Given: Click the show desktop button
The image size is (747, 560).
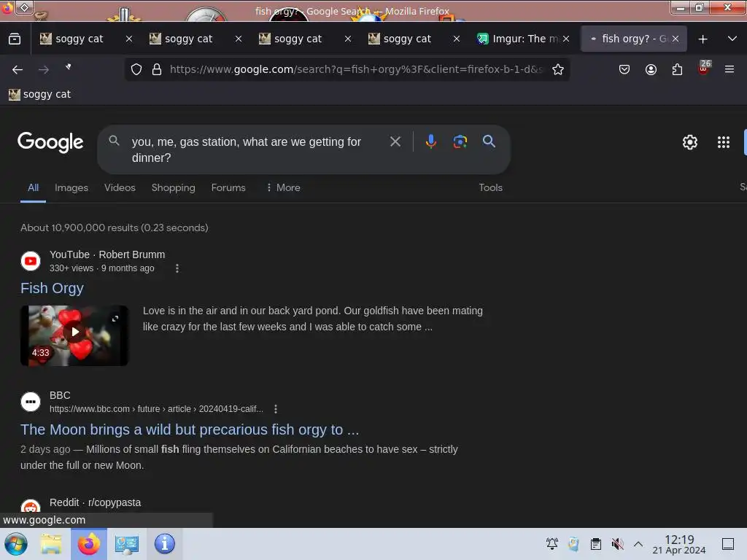Looking at the screenshot, I should coord(728,544).
